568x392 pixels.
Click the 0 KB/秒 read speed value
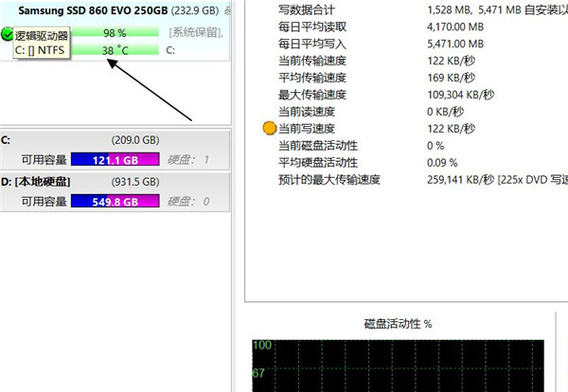[445, 112]
